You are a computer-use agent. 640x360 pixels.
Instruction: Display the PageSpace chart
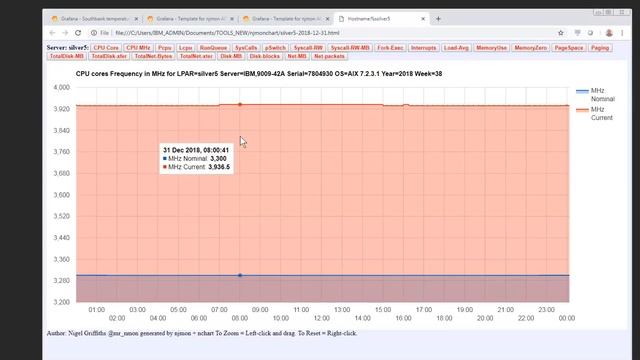pos(569,48)
